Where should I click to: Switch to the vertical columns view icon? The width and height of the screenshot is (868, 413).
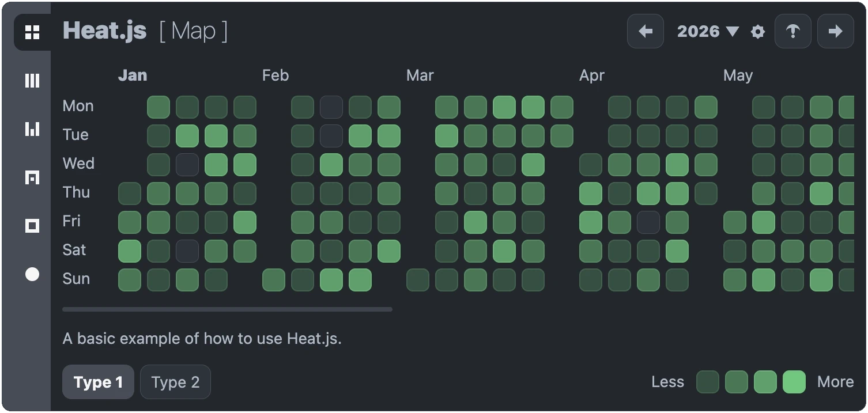(x=32, y=81)
